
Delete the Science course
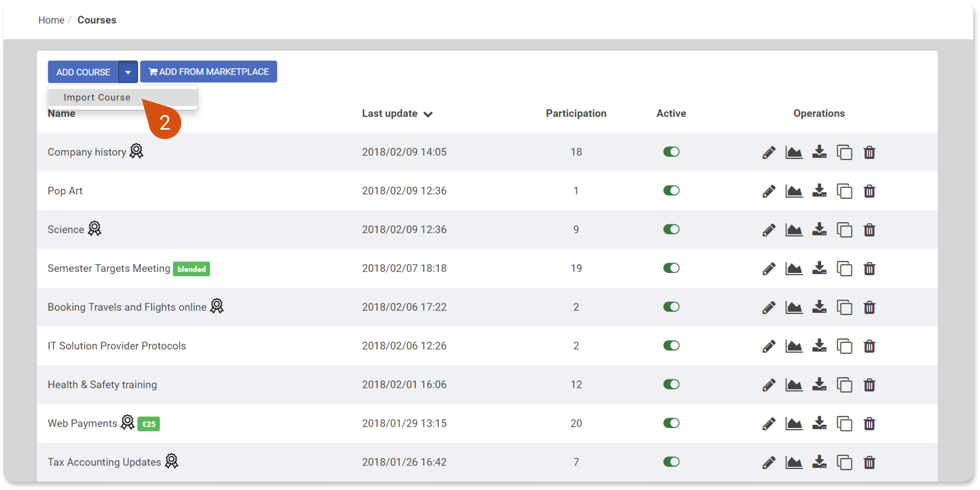[x=870, y=230]
